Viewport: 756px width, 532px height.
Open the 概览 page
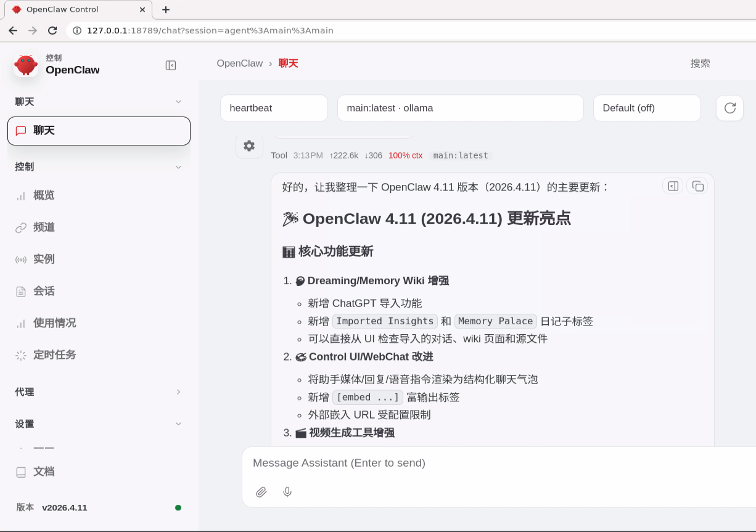(99, 195)
